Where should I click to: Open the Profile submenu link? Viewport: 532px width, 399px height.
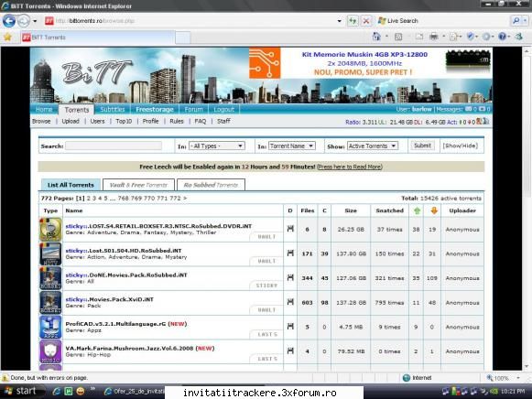coord(151,122)
